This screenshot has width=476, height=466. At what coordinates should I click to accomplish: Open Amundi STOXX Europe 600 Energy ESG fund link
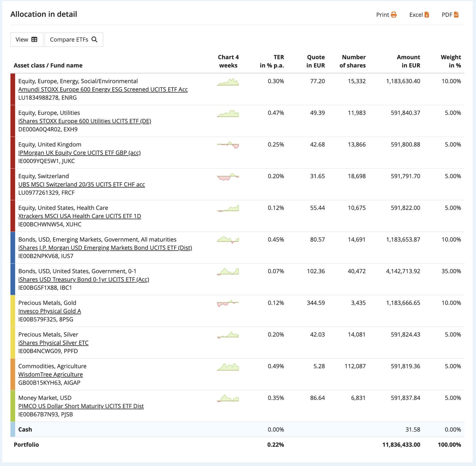[x=103, y=89]
